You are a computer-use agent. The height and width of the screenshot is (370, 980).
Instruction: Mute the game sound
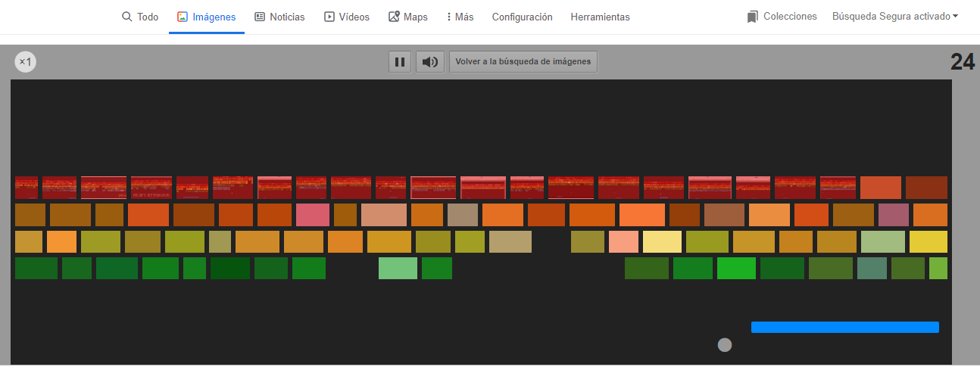tap(430, 61)
